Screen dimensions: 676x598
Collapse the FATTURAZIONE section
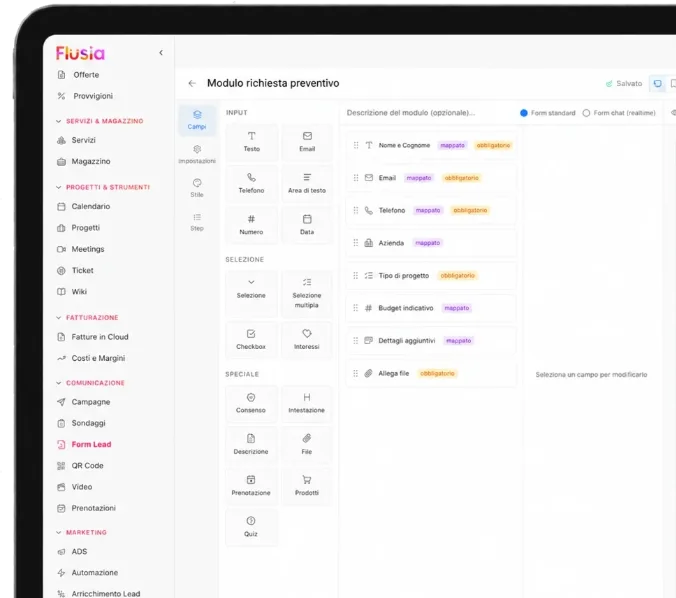click(x=58, y=317)
